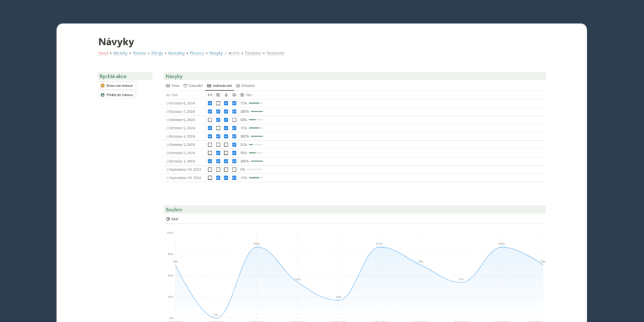Click the document column header icon
This screenshot has height=322, width=644.
point(218,95)
